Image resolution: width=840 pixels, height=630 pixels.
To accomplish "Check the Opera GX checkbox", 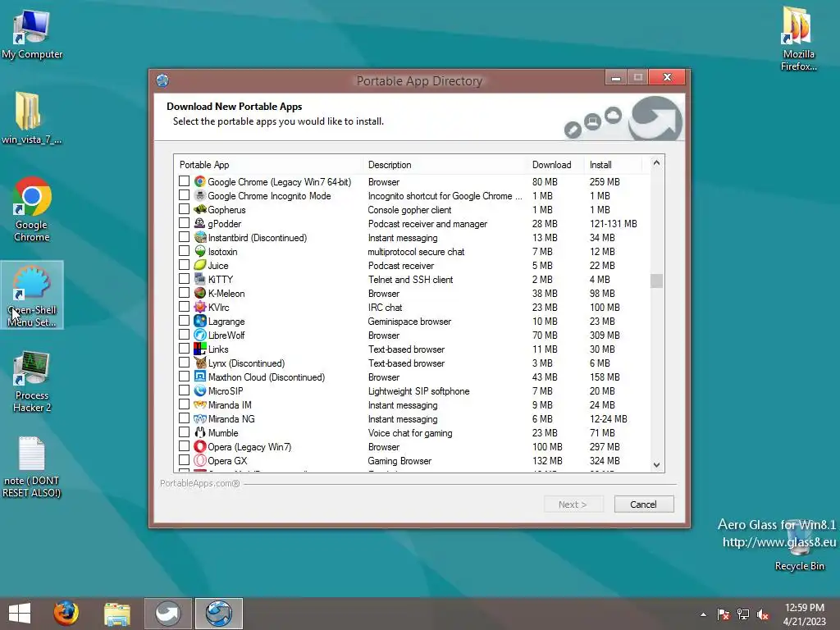I will point(184,459).
